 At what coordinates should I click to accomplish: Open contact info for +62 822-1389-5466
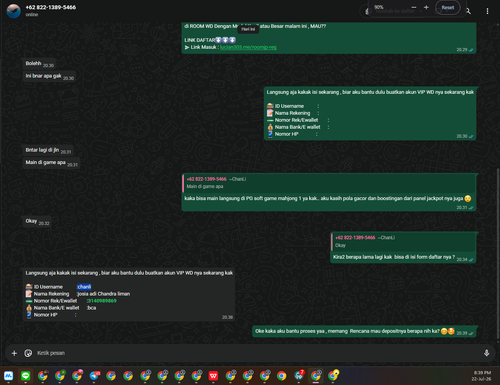51,7
